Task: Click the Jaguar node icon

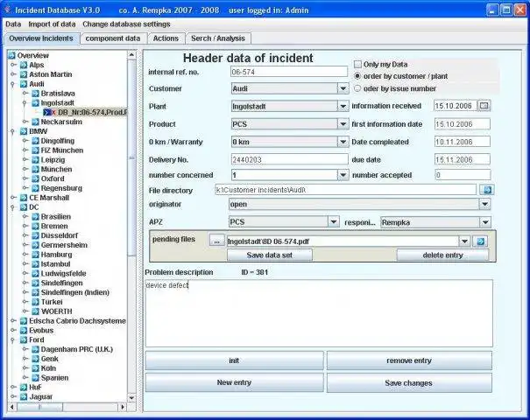Action: (x=24, y=396)
